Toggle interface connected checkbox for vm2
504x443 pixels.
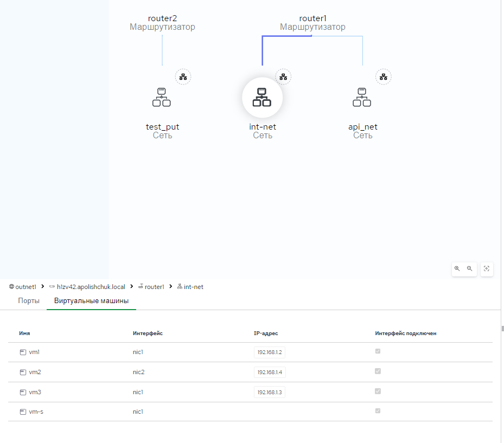click(x=378, y=371)
